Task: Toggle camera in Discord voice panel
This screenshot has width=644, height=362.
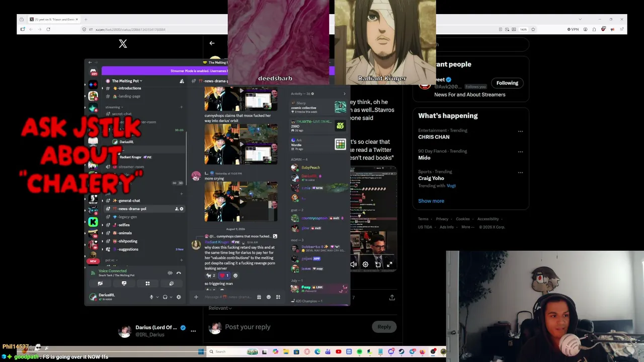Action: pos(100,284)
